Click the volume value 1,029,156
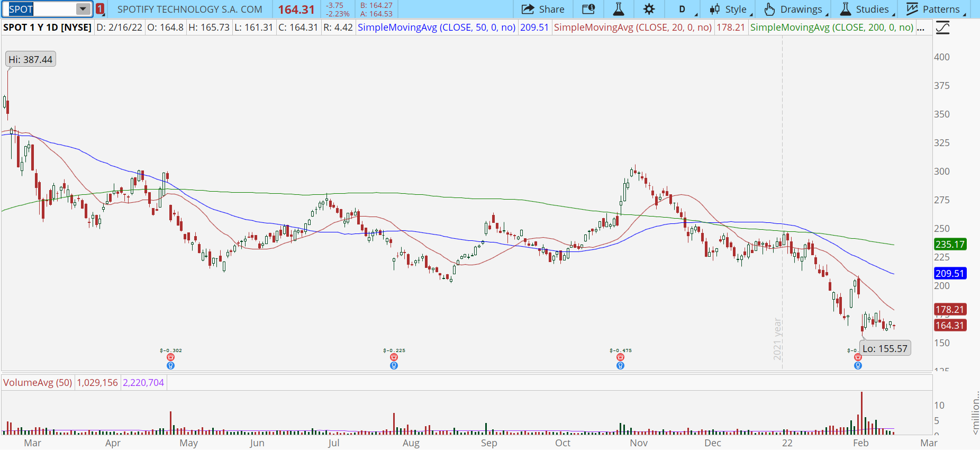 (x=97, y=382)
